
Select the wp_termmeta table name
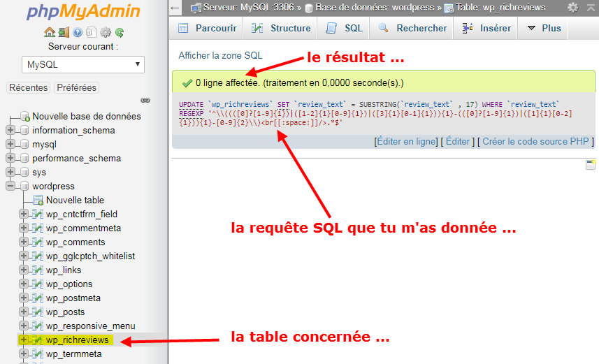coord(73,354)
